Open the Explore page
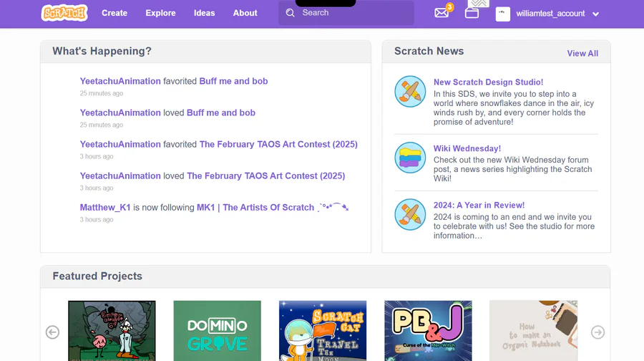Image resolution: width=644 pixels, height=361 pixels. click(160, 13)
